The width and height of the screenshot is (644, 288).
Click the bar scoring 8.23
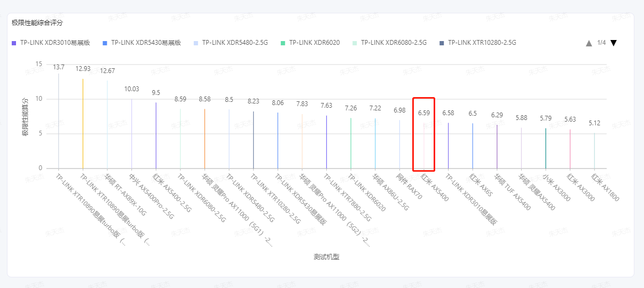click(254, 140)
